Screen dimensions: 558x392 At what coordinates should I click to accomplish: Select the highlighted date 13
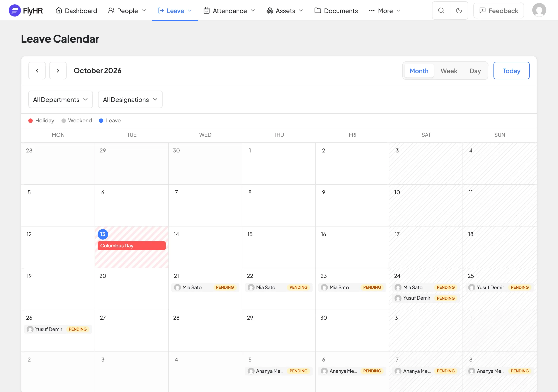[103, 234]
